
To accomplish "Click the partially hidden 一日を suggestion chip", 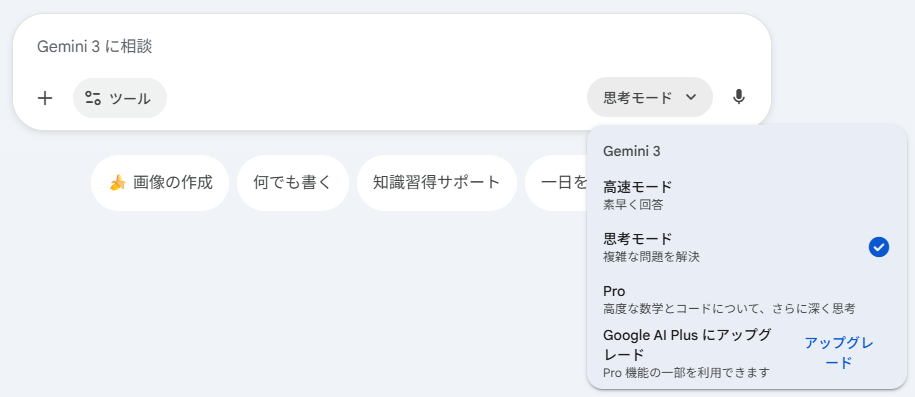I will pos(556,183).
